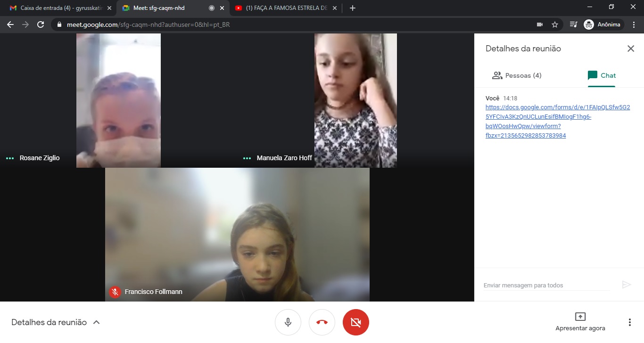Expand Detalhes da reunião chevron at bottom
This screenshot has height=343, width=644.
pyautogui.click(x=97, y=322)
